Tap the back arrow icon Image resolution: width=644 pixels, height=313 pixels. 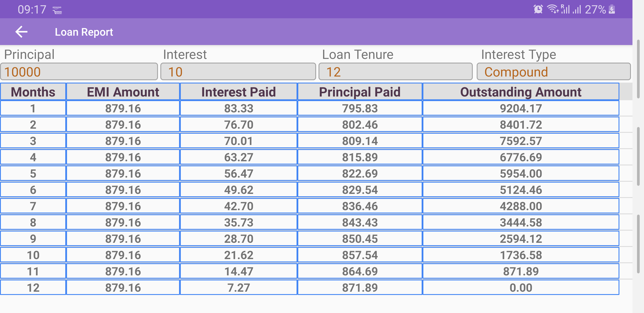[22, 32]
